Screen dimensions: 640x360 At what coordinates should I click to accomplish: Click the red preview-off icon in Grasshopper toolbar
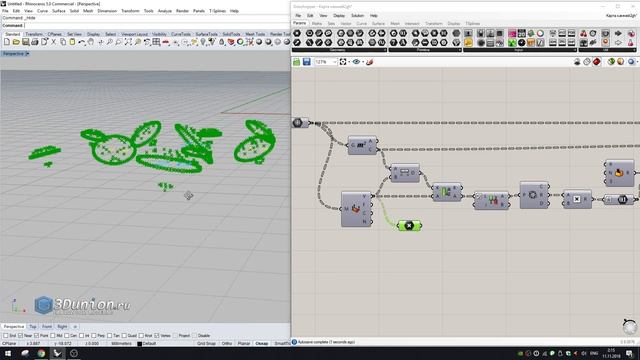coord(597,62)
